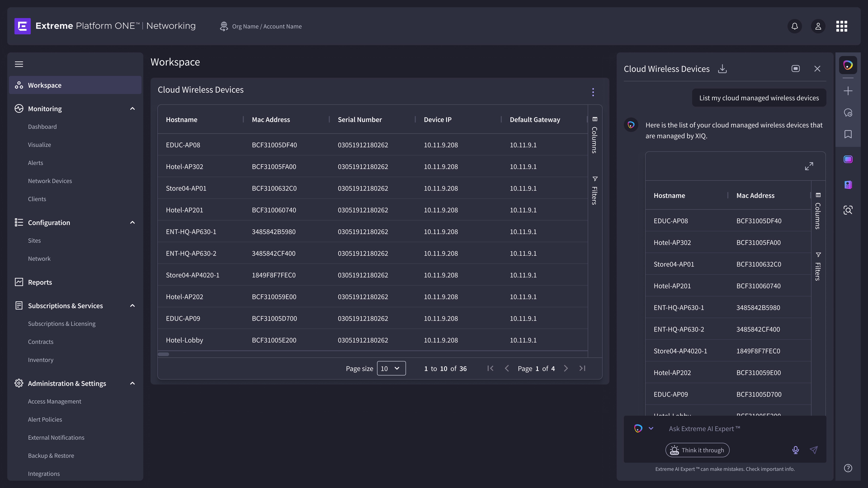
Task: Open chat history icon in right rail
Action: [x=848, y=113]
